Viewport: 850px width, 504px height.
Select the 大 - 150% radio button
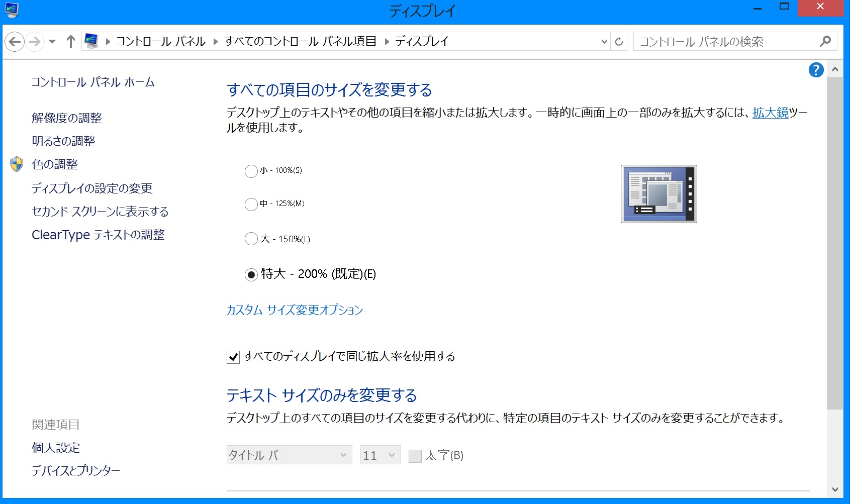(x=251, y=239)
